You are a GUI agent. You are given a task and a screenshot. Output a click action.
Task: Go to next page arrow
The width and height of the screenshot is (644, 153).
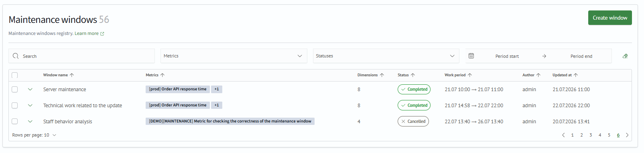[x=627, y=135]
